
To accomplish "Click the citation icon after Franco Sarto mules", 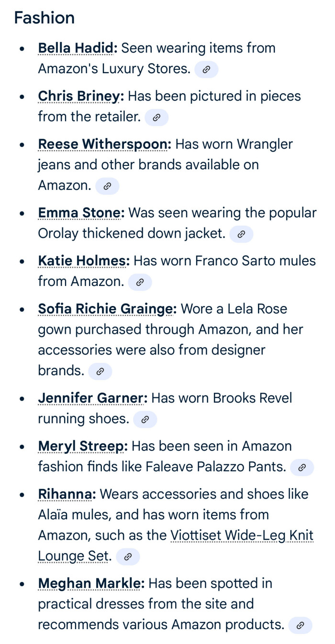I will pyautogui.click(x=140, y=282).
